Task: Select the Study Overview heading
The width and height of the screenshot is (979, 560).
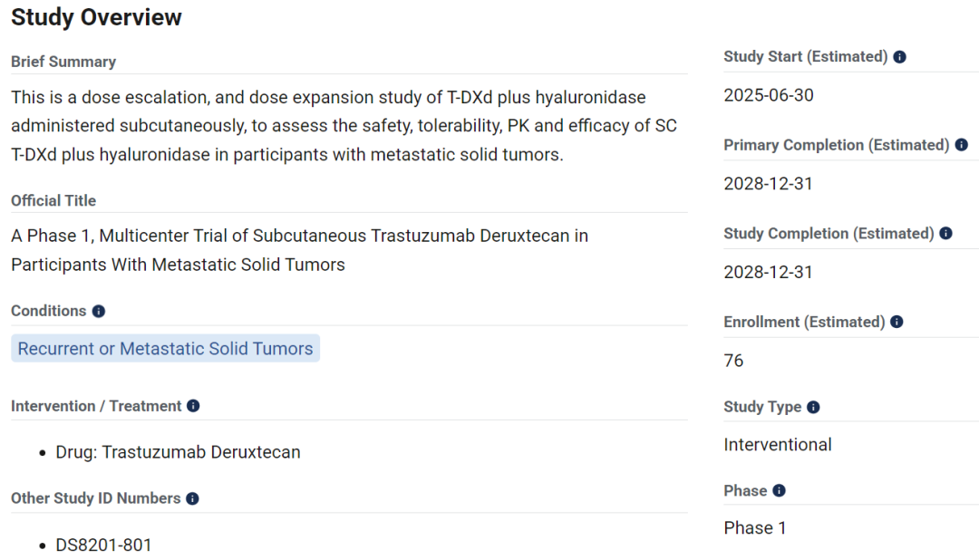Action: click(x=96, y=17)
